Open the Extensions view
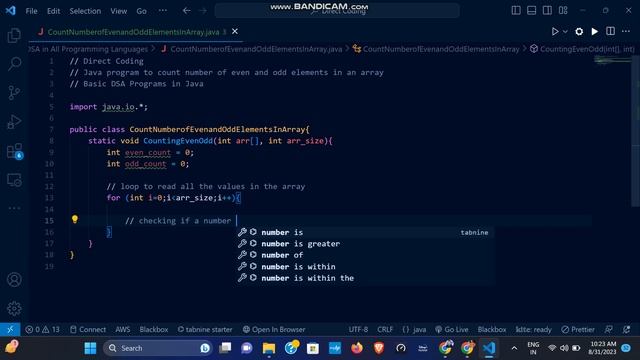This screenshot has width=640, height=360. tap(14, 151)
